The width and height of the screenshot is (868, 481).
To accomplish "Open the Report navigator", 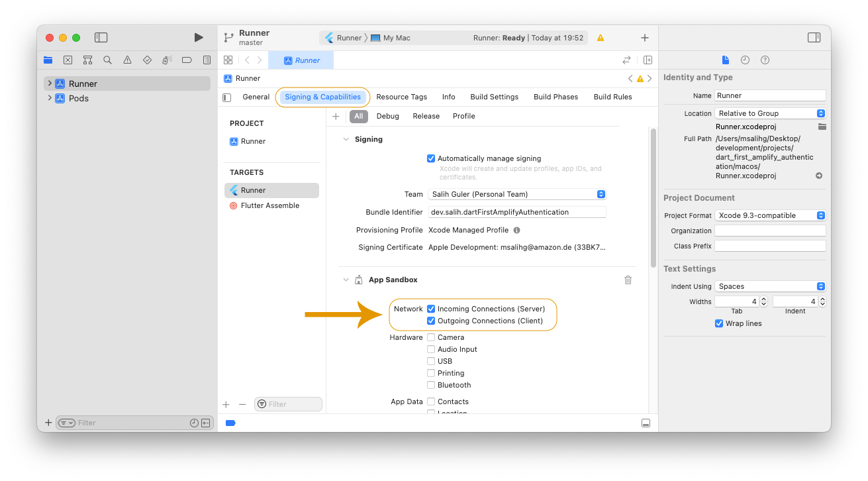I will [x=207, y=60].
